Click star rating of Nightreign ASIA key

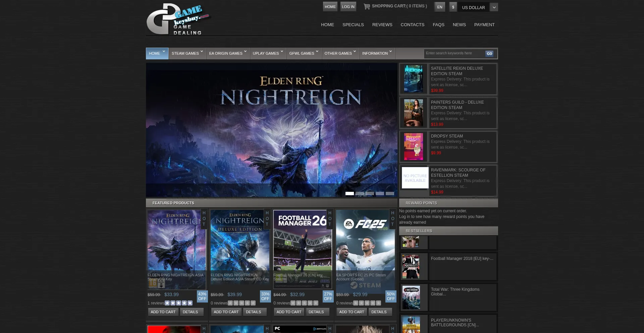click(x=178, y=303)
